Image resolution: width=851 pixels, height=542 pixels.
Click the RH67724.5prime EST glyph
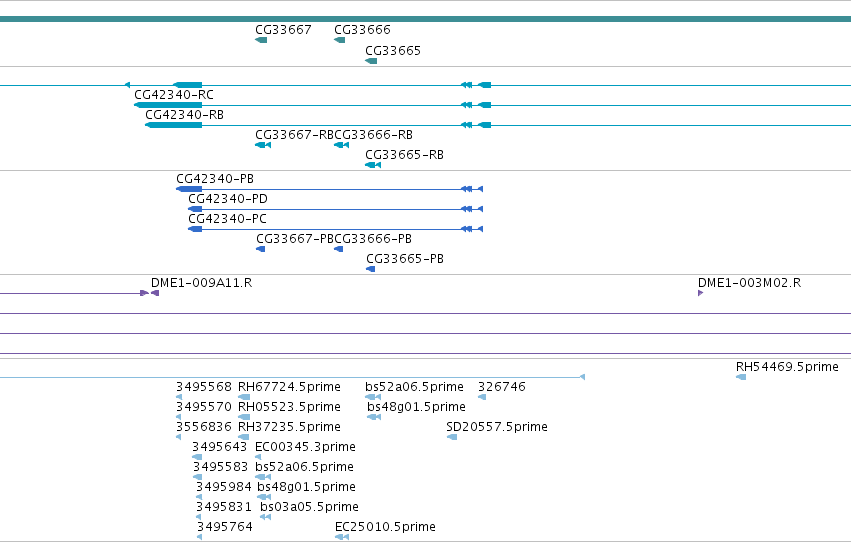pos(244,398)
